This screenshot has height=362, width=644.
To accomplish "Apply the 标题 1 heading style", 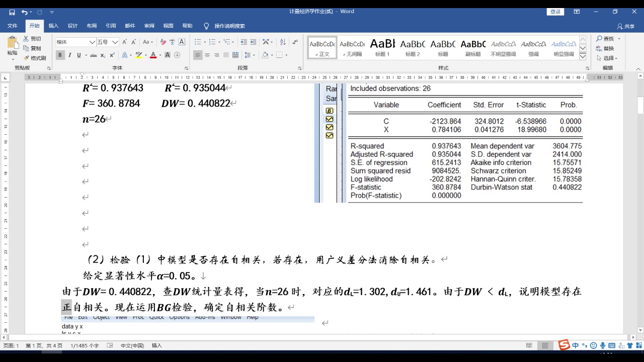I will coord(382,47).
